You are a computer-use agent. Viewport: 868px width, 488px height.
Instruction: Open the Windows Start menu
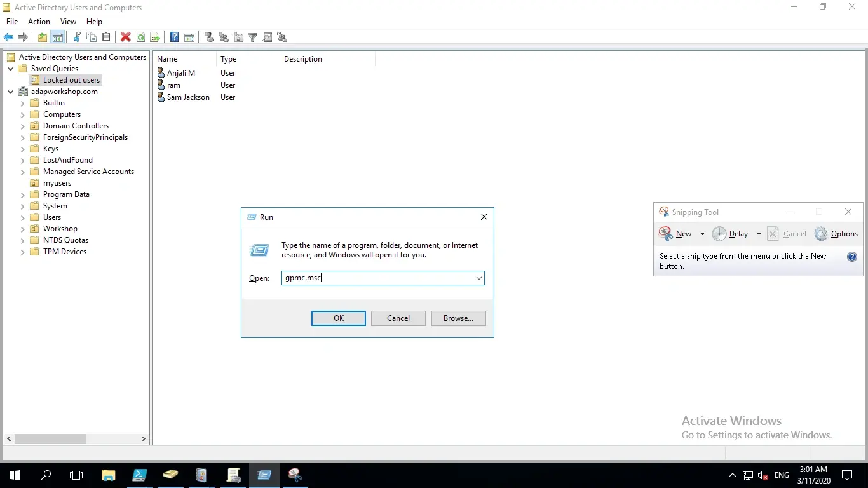coord(15,475)
